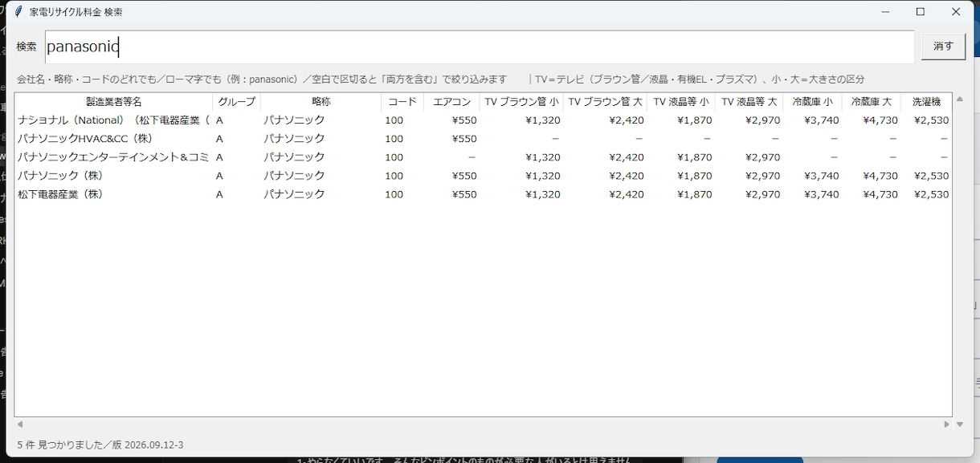This screenshot has width=980, height=463.
Task: Select the ナショナル（National） row
Action: [x=484, y=120]
